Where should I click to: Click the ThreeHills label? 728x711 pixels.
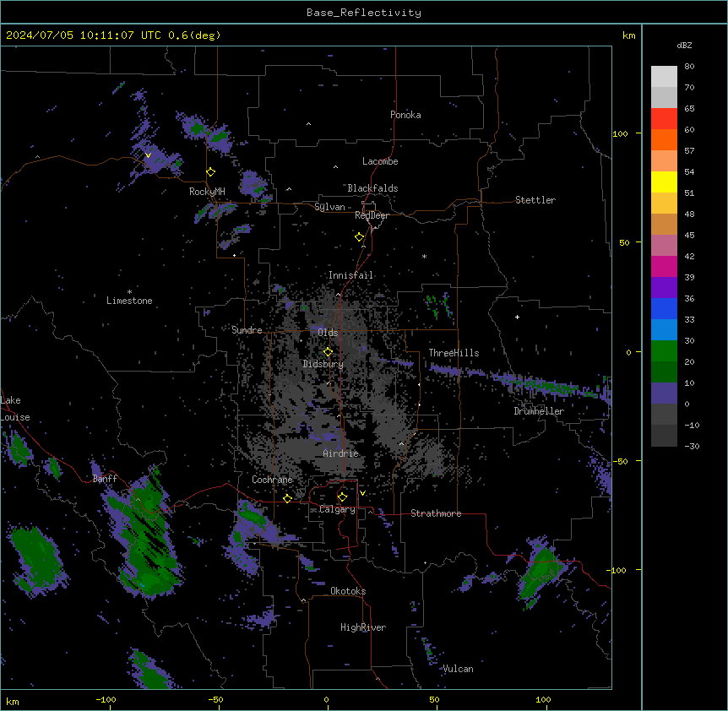click(x=454, y=353)
